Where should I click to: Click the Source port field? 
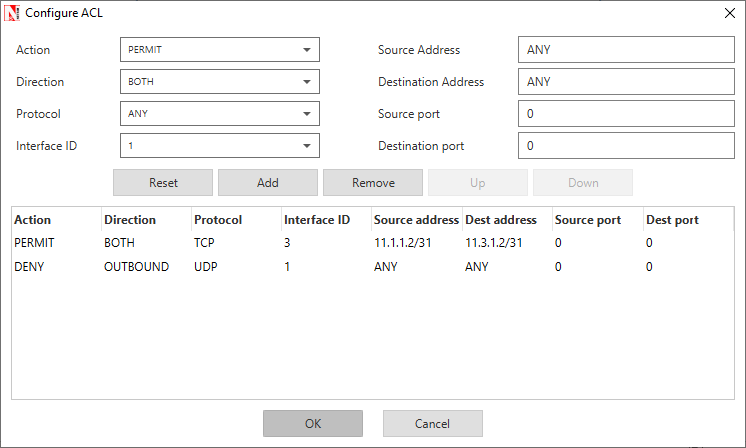click(x=626, y=114)
